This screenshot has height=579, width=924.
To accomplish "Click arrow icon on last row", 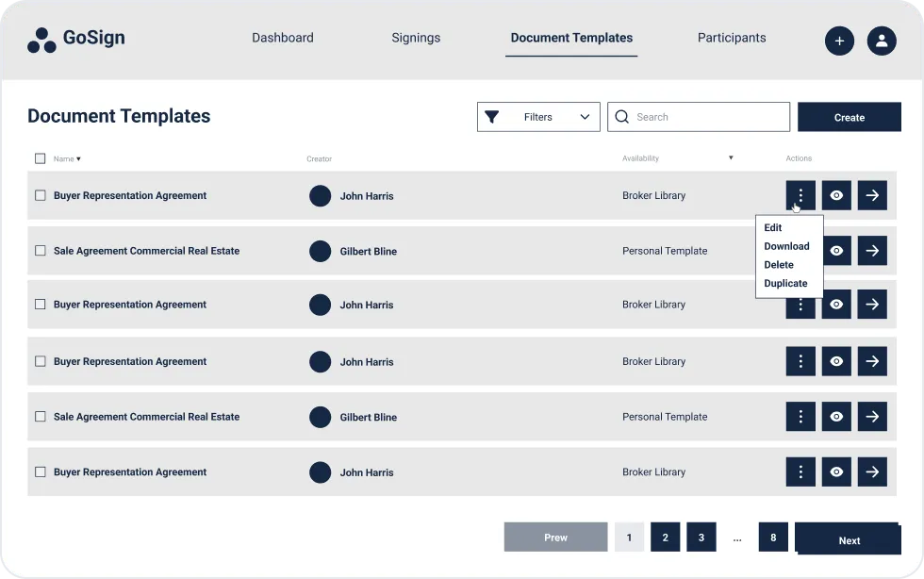I will tap(872, 472).
